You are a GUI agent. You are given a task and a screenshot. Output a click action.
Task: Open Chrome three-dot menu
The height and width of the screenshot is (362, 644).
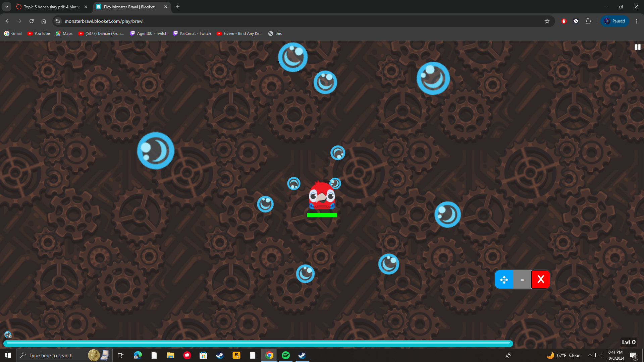tap(636, 21)
